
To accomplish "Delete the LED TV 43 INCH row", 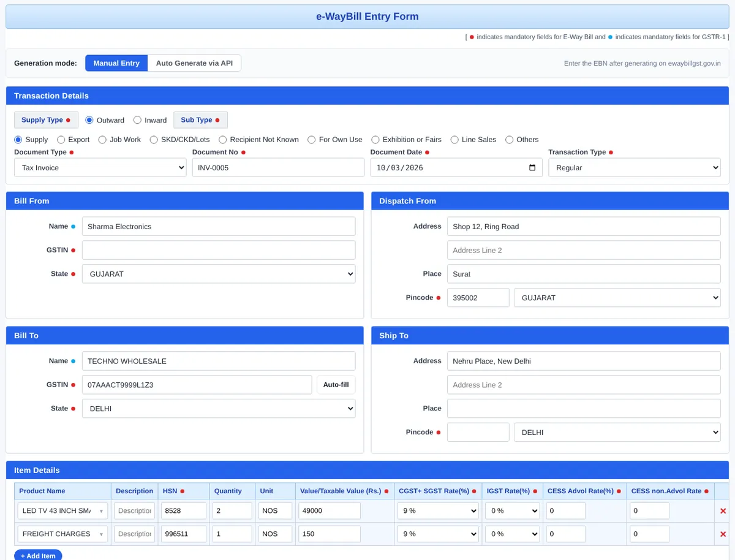I will coord(723,511).
